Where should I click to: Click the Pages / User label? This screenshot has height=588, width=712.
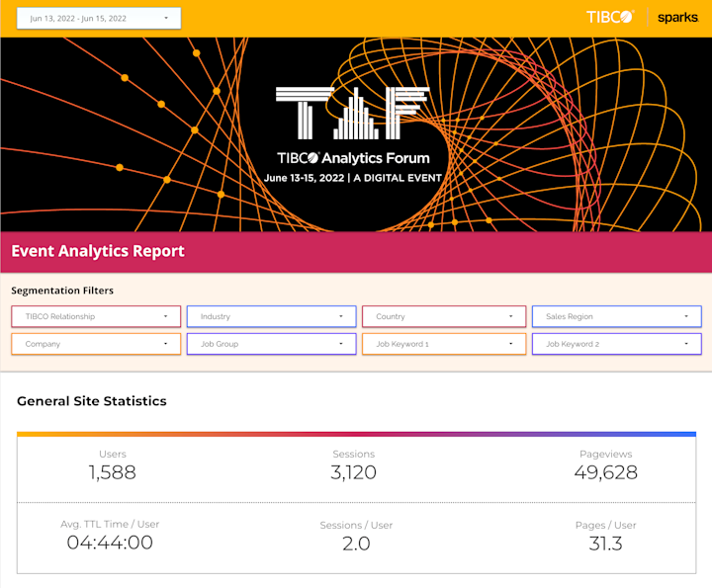(x=606, y=525)
